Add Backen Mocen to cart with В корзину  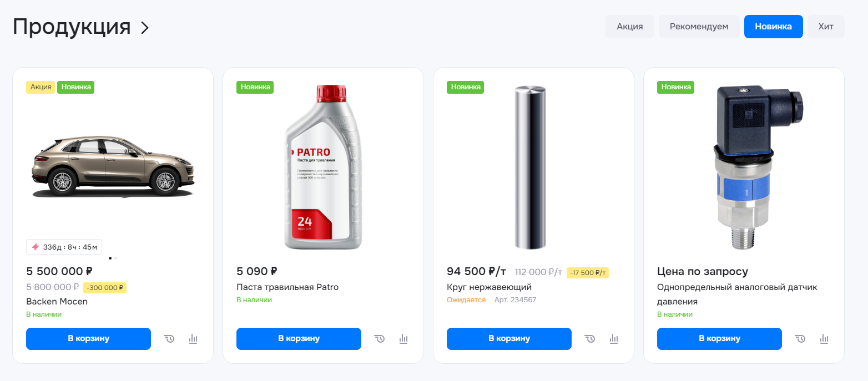coord(88,339)
